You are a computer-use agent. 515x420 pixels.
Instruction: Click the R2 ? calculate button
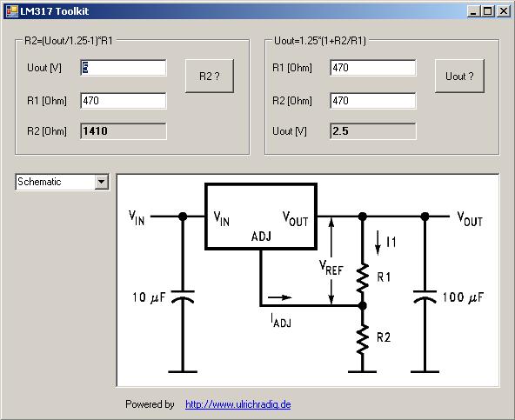(210, 76)
